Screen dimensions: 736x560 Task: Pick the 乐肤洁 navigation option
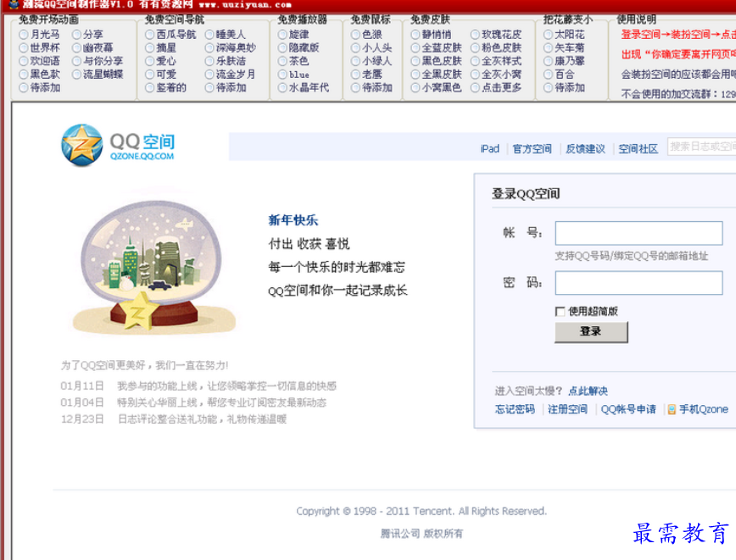[209, 61]
